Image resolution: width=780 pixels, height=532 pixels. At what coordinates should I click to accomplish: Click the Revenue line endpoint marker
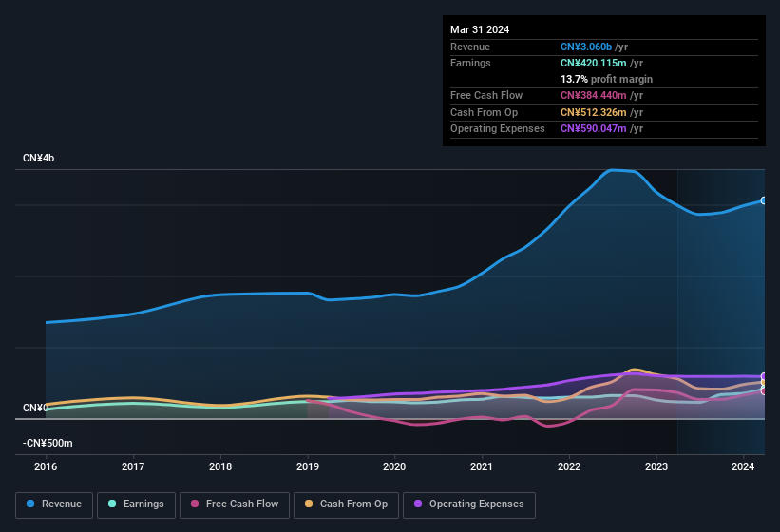[x=764, y=200]
